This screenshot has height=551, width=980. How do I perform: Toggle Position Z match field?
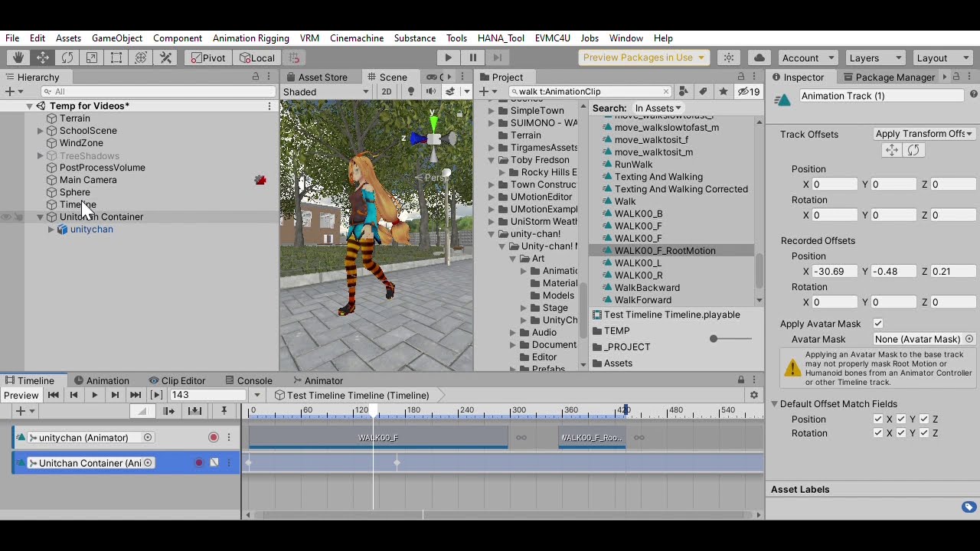click(x=924, y=419)
